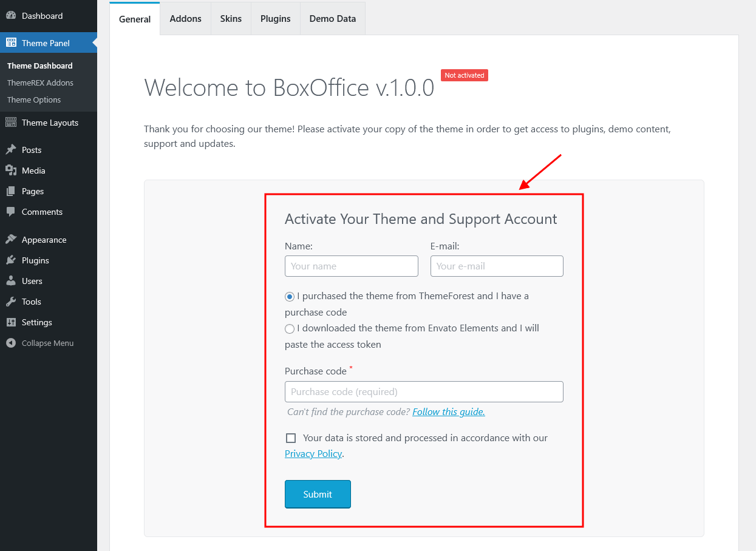The image size is (756, 551).
Task: Open the Settings menu item
Action: click(x=49, y=322)
